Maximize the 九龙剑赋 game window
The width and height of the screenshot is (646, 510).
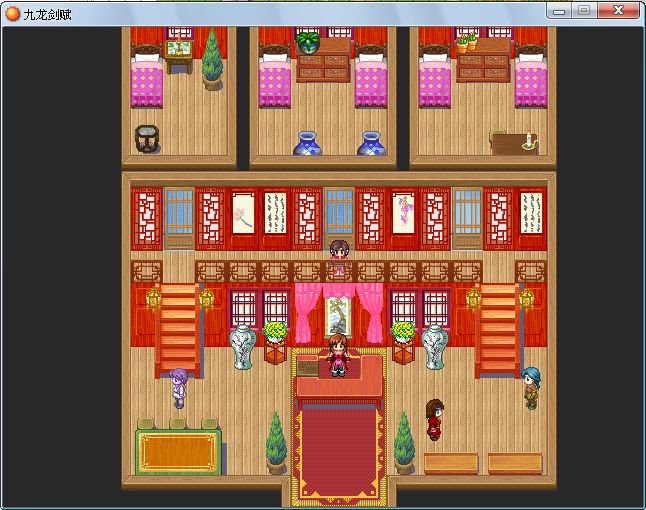[584, 11]
